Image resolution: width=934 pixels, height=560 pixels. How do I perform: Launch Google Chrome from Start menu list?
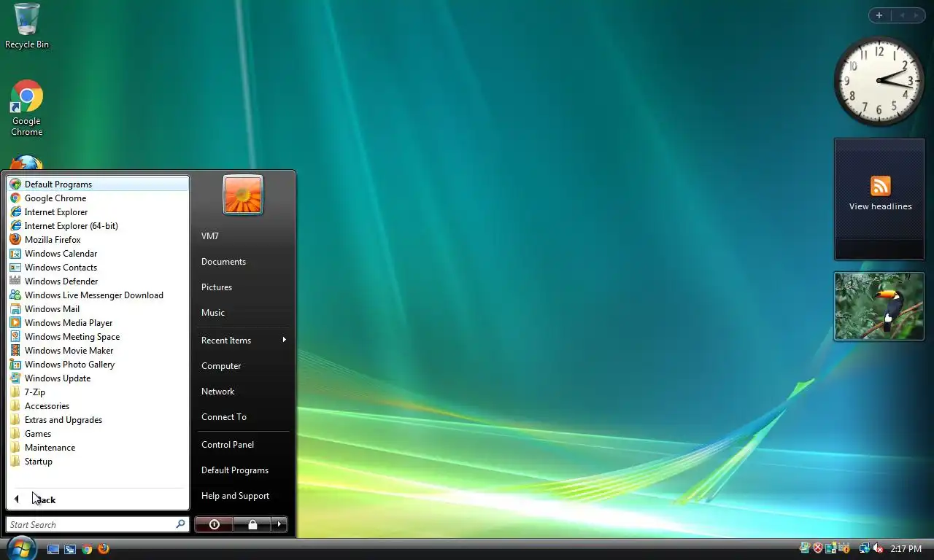98,198
